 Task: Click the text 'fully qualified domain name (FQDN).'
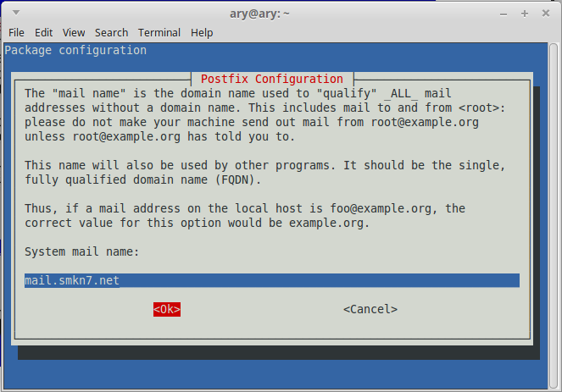tap(142, 179)
